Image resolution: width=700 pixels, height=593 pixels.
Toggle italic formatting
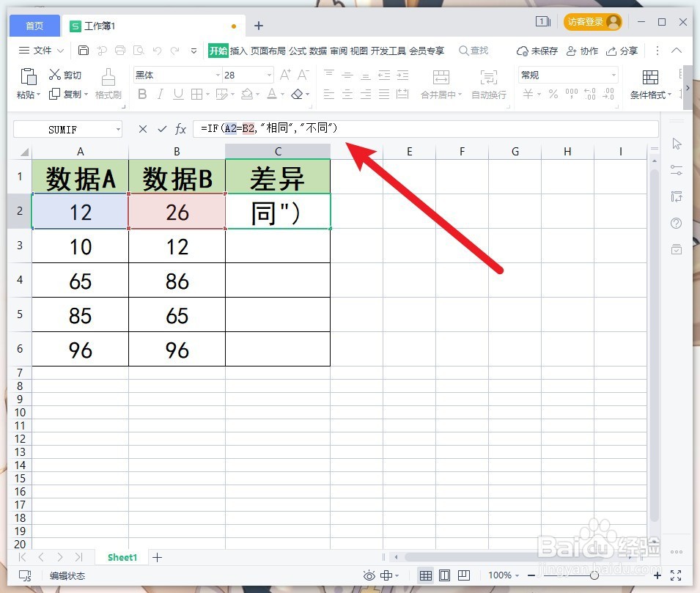point(161,95)
